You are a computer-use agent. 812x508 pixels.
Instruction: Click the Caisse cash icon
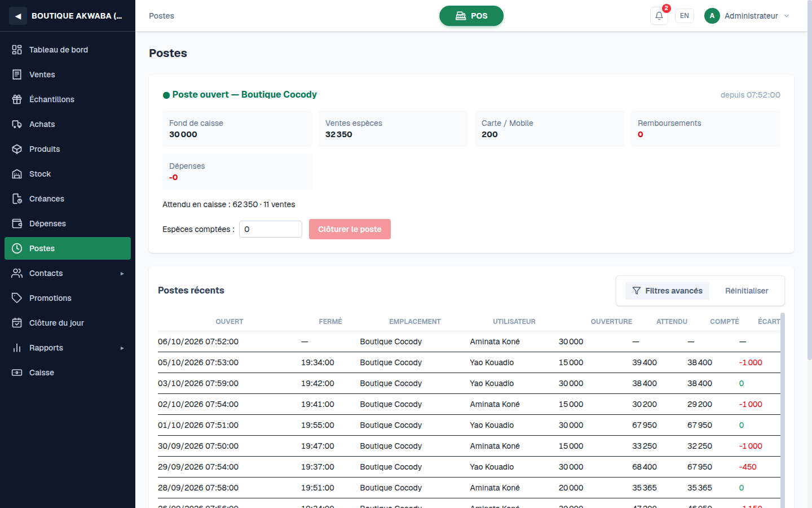tap(17, 373)
